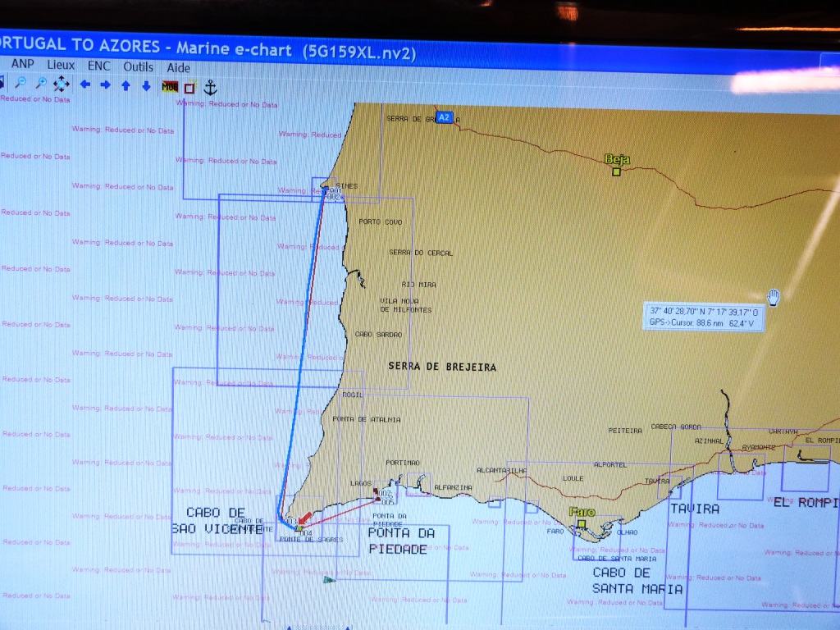Pan chart left with blue left arrow
This screenshot has width=840, height=630.
(84, 84)
